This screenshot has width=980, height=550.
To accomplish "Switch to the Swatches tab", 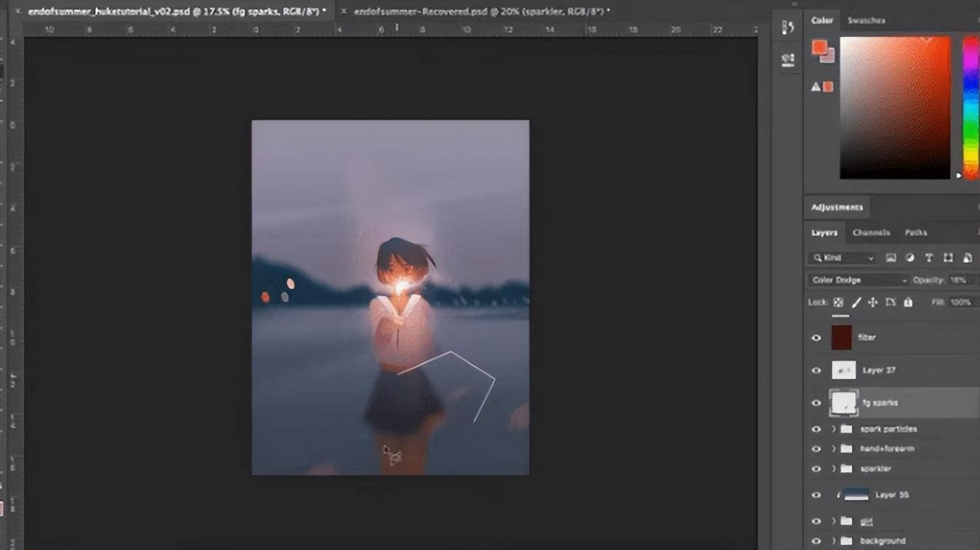I will (x=865, y=20).
